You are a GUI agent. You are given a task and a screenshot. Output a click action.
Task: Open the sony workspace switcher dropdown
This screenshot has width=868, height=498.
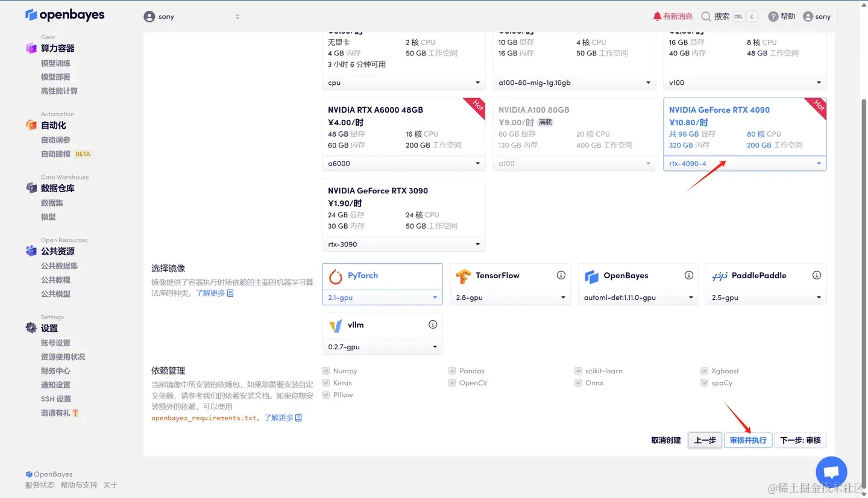point(192,17)
